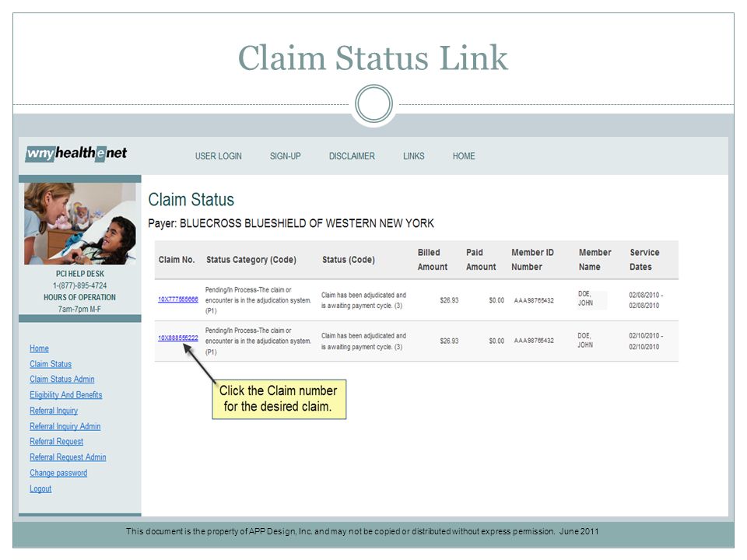Click the Member ID Number column header
Image resolution: width=747 pixels, height=560 pixels.
tap(532, 260)
